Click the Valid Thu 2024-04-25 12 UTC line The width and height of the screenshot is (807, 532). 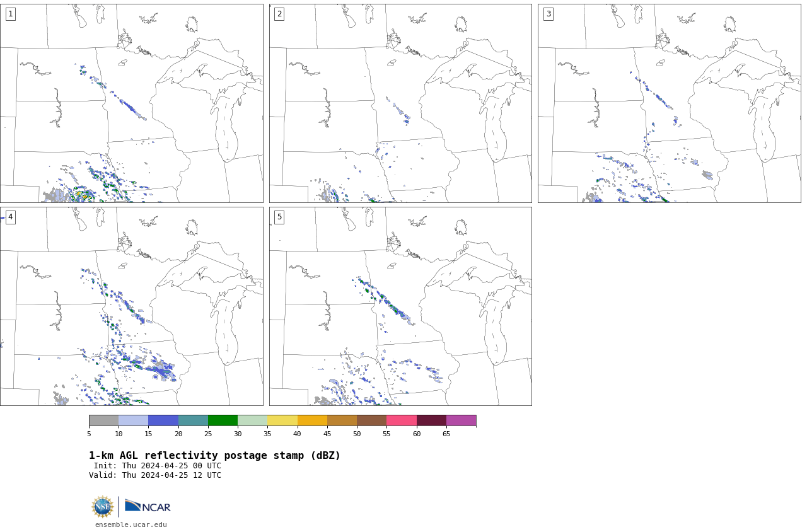pyautogui.click(x=155, y=475)
